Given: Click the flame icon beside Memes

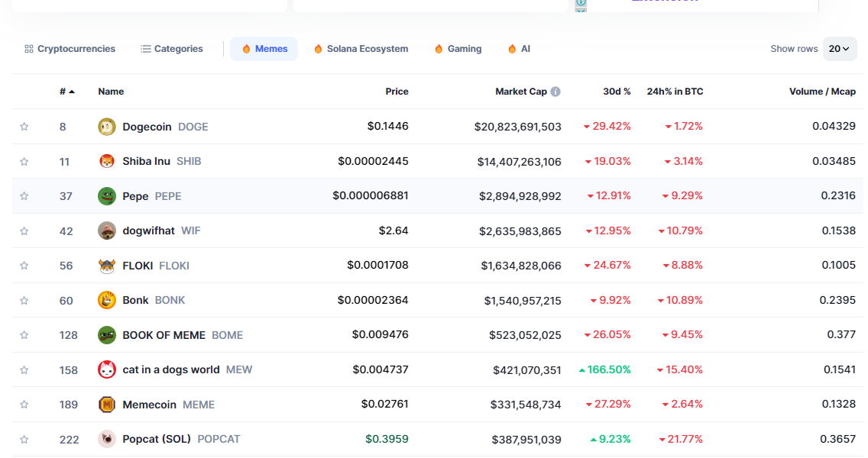Looking at the screenshot, I should 246,49.
